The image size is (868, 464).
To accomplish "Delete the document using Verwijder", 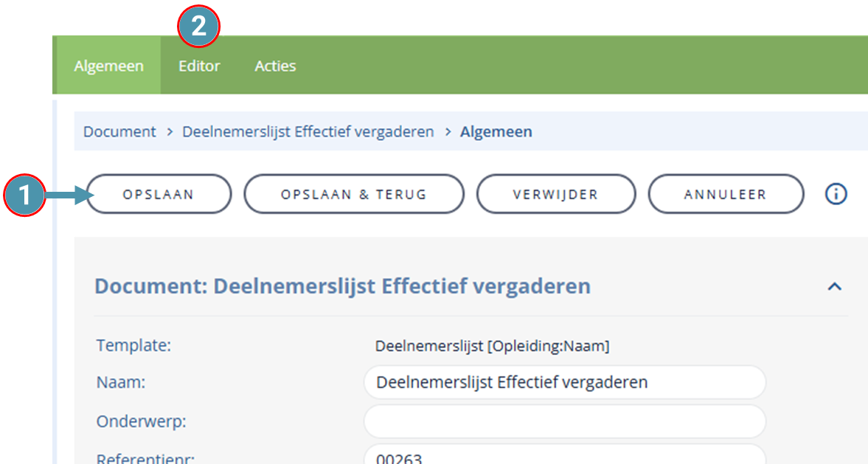I will [x=556, y=194].
